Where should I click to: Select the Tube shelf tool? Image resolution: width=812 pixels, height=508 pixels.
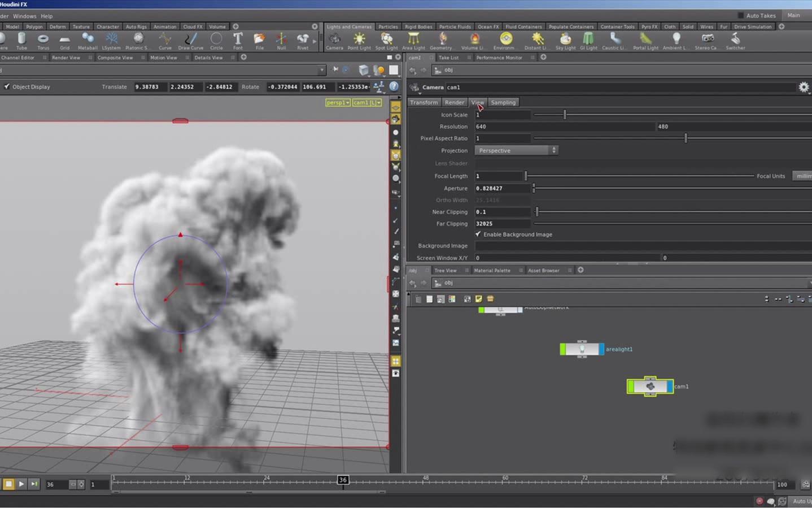(x=21, y=41)
